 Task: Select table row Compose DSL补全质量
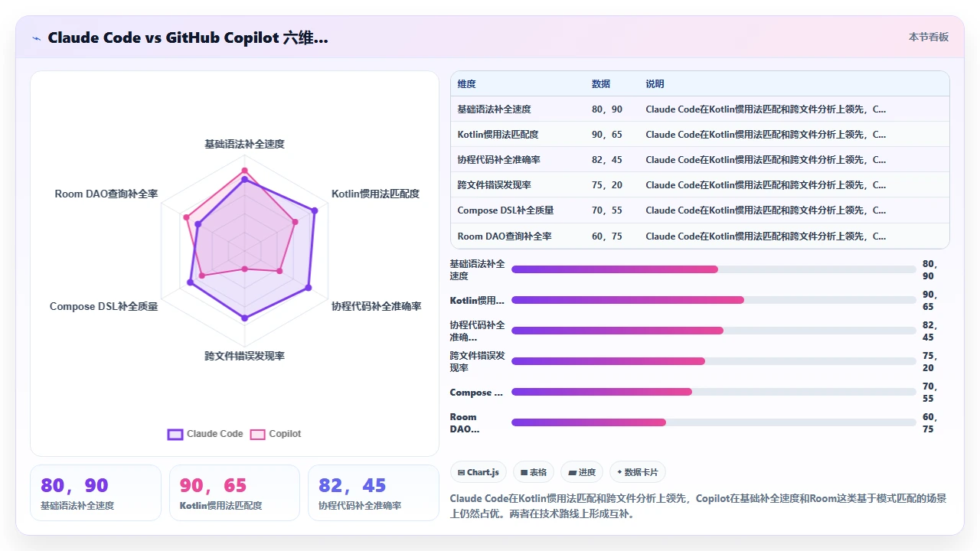(x=700, y=210)
